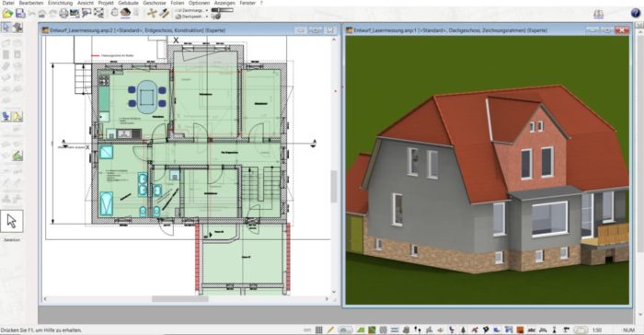The width and height of the screenshot is (644, 335).
Task: Open the Bearbeiten menu
Action: click(x=31, y=3)
